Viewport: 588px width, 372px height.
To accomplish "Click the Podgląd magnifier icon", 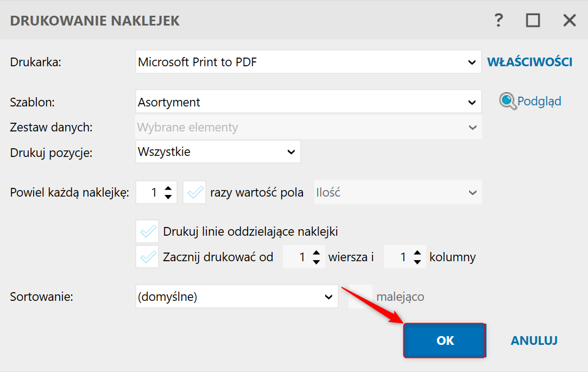I will coord(508,102).
